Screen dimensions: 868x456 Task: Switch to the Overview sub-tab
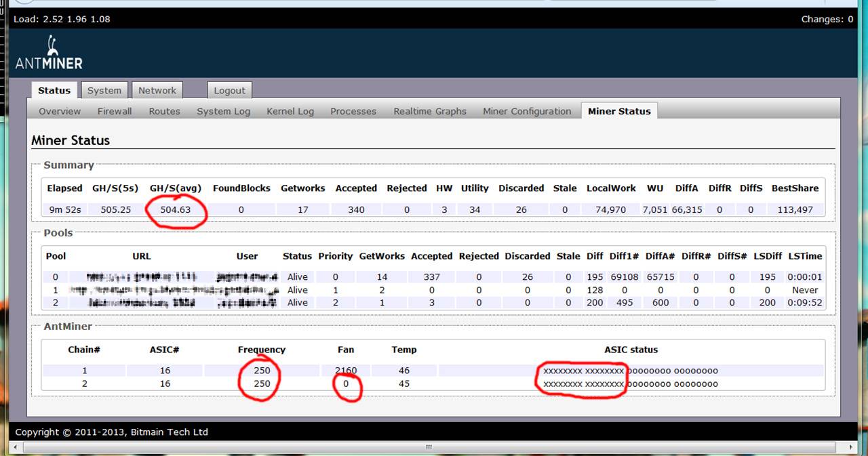60,111
